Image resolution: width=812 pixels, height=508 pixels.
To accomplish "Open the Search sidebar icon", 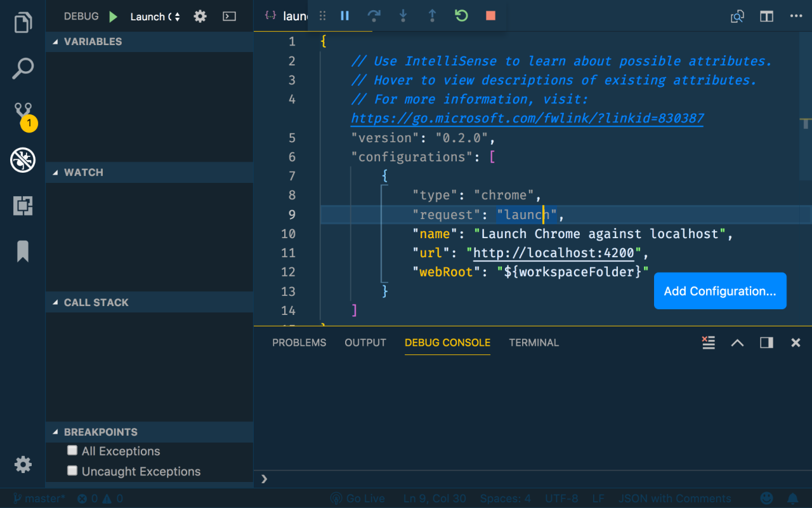I will [x=23, y=67].
